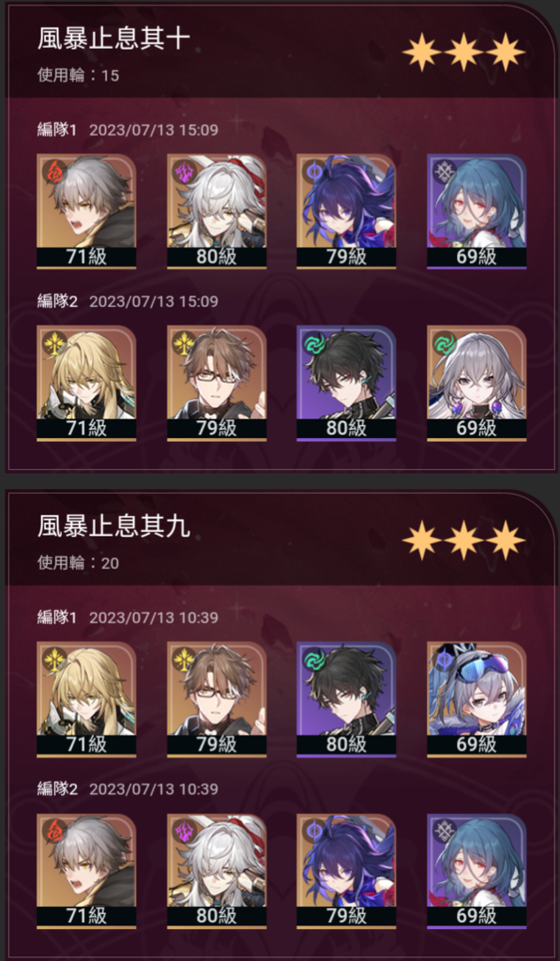560x961 pixels.
Task: Open the 風暴止息其九 stage title
Action: pyautogui.click(x=114, y=527)
